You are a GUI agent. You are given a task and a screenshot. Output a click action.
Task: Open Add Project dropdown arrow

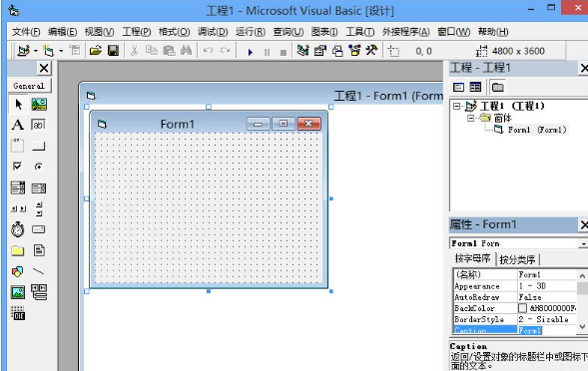click(36, 51)
